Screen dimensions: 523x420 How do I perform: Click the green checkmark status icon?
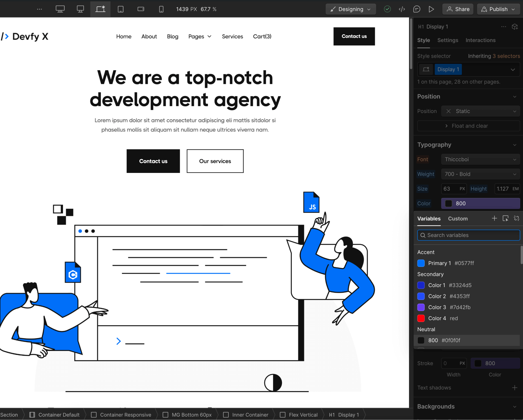387,9
